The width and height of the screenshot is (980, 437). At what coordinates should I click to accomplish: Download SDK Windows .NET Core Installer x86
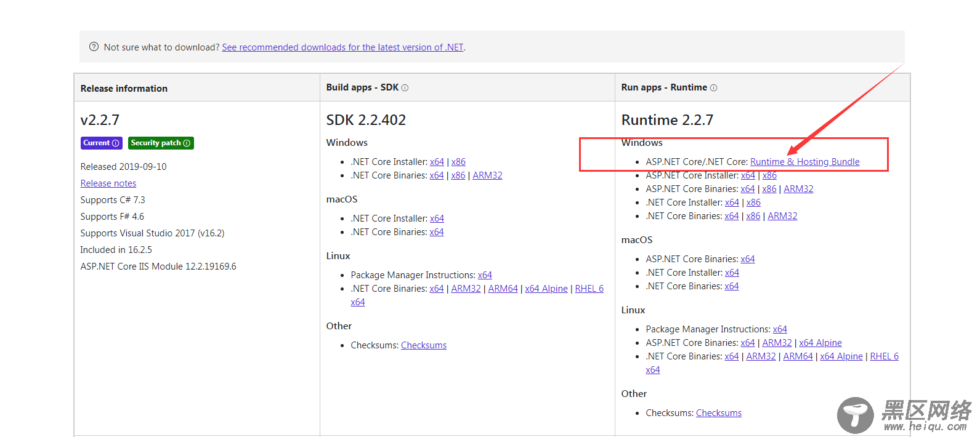tap(458, 162)
